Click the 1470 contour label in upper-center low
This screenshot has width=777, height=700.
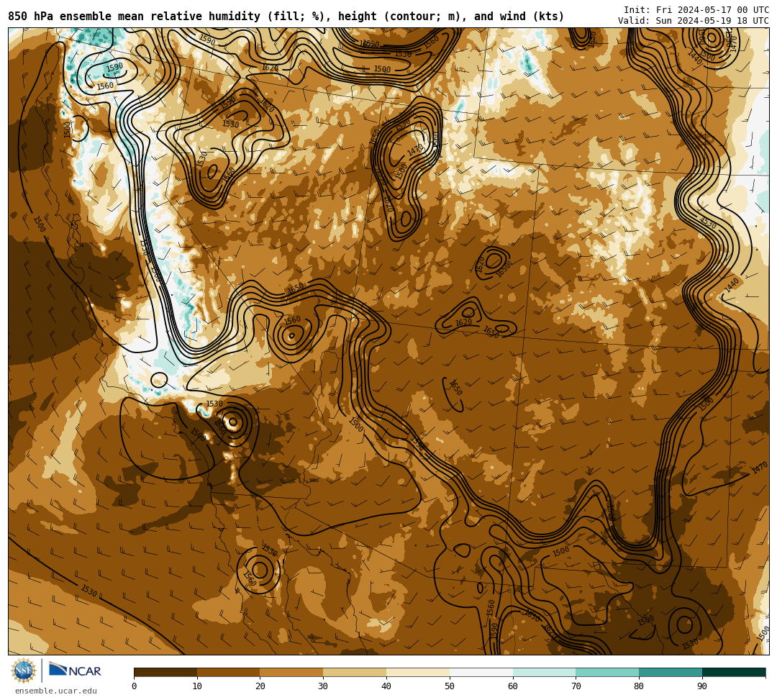415,149
